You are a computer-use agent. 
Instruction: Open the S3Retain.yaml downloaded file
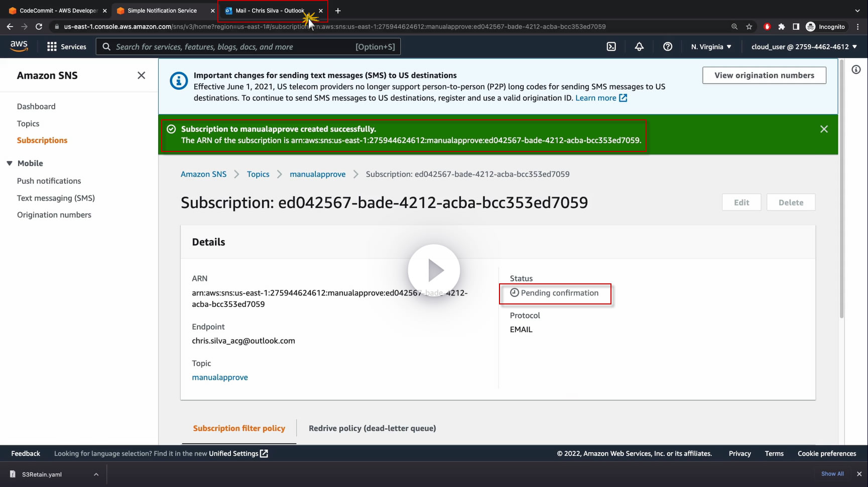point(42,474)
